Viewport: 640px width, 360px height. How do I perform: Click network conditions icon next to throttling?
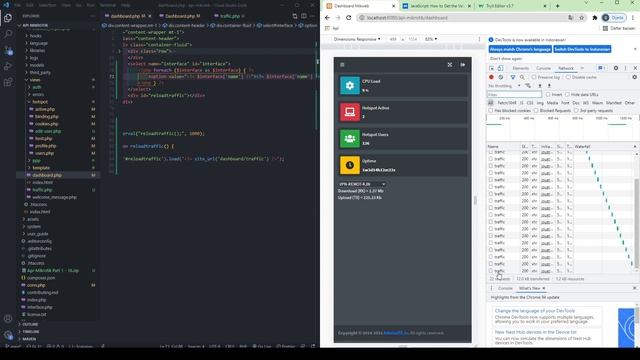(528, 86)
